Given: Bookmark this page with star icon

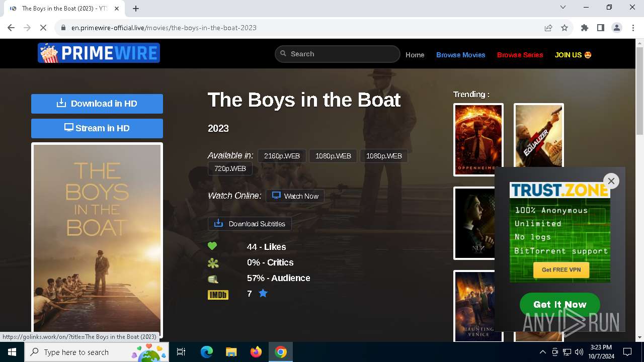Looking at the screenshot, I should pos(565,28).
